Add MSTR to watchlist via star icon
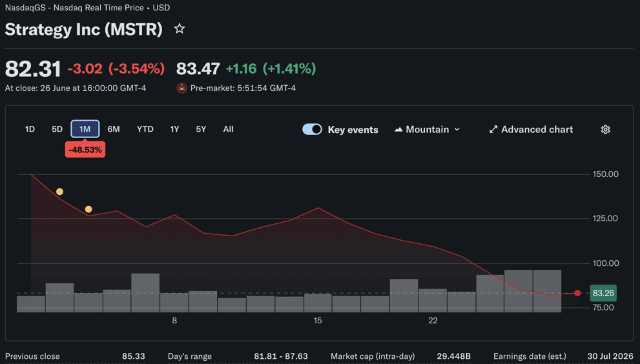The height and width of the screenshot is (364, 640). point(179,29)
